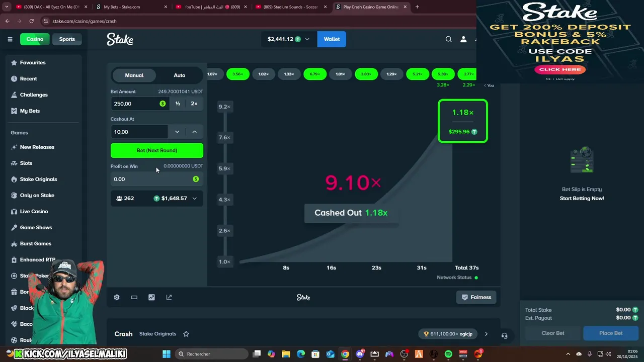Close the Play Crash Casino tab
Image resolution: width=644 pixels, height=362 pixels.
coord(405,7)
